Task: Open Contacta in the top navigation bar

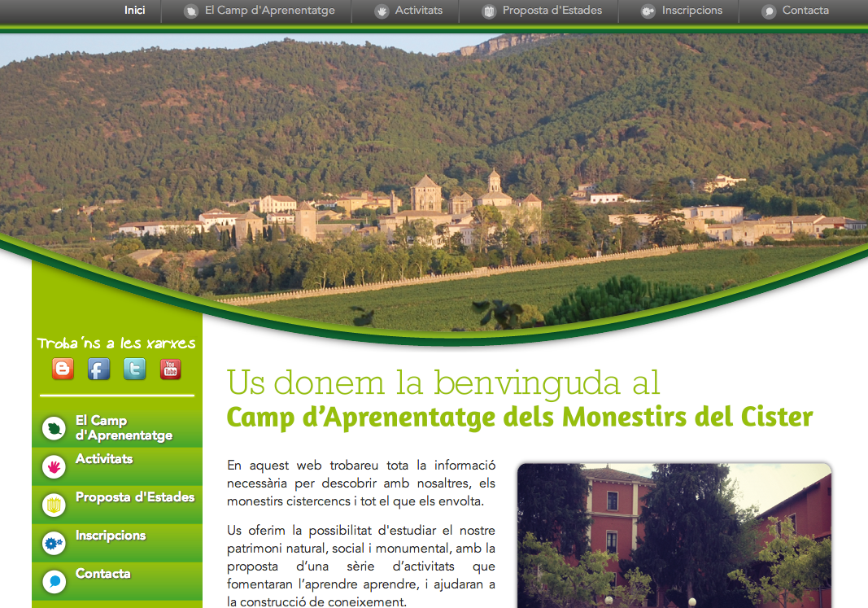Action: tap(805, 11)
